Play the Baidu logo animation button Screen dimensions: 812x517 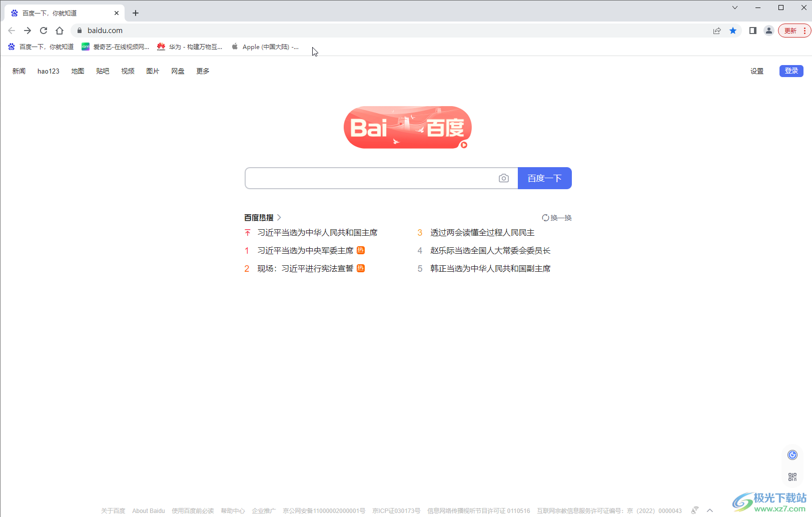(x=464, y=145)
